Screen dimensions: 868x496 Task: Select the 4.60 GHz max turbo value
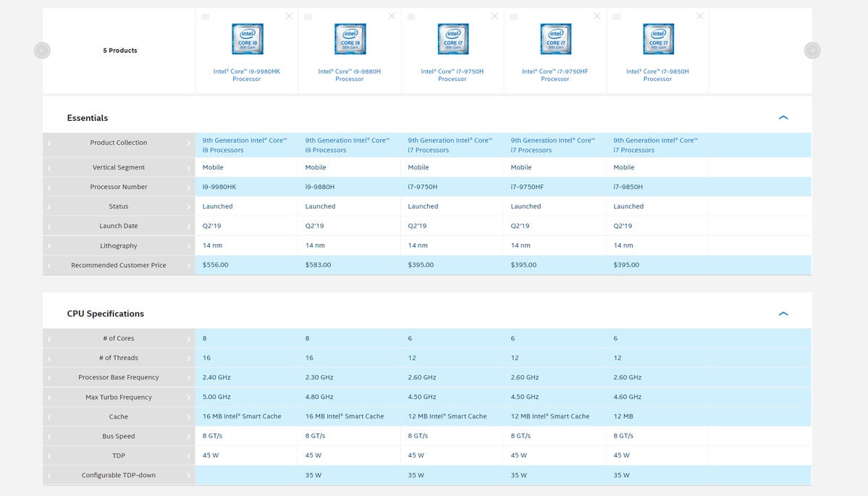pos(627,397)
